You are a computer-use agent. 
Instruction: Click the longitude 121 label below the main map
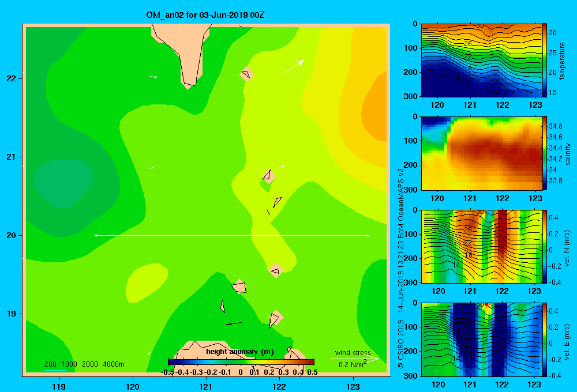(x=206, y=387)
